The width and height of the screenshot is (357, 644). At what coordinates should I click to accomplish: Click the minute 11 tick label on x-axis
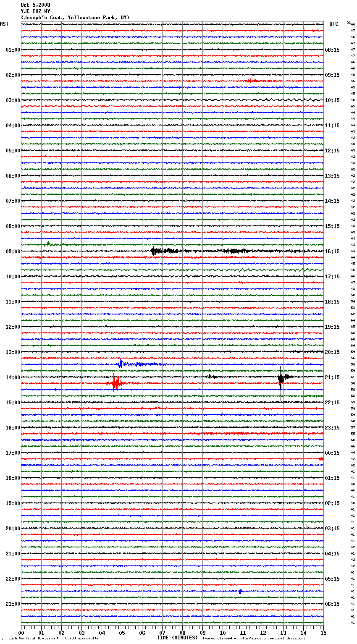[243, 633]
